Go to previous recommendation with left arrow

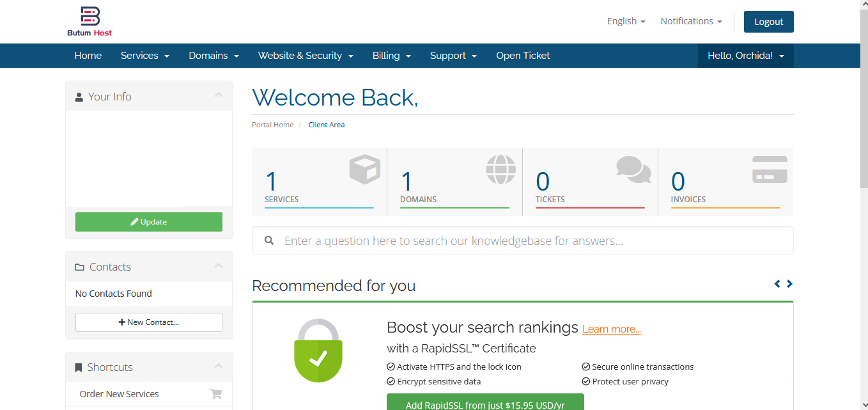(x=777, y=284)
